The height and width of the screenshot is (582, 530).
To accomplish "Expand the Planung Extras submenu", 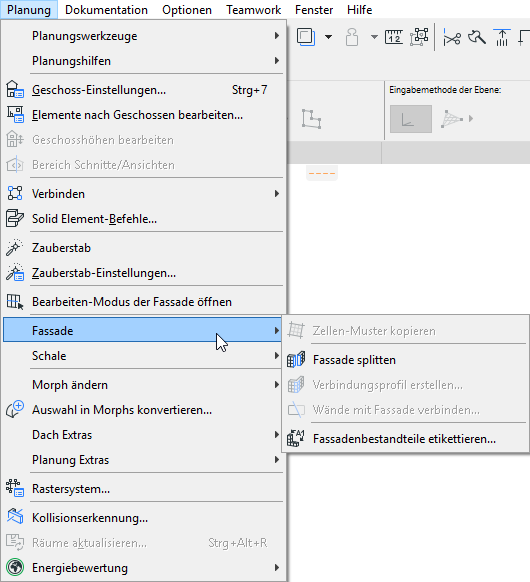I will (143, 460).
